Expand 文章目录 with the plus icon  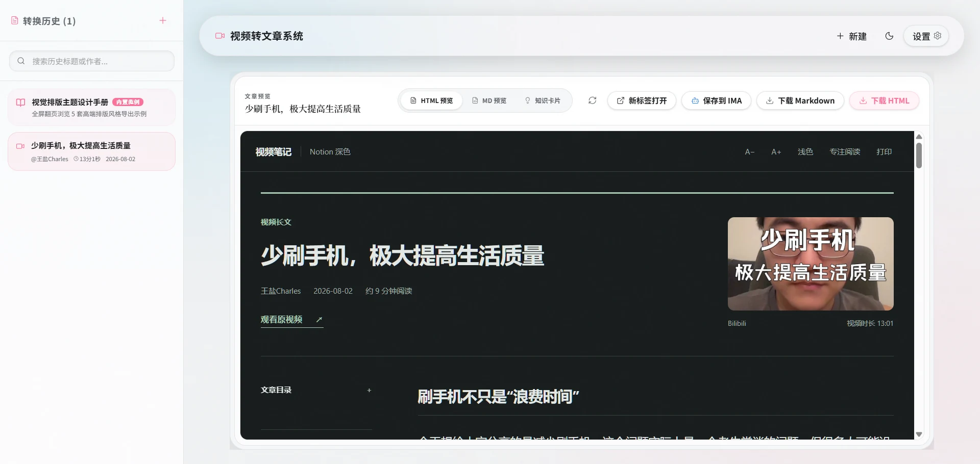coord(369,390)
